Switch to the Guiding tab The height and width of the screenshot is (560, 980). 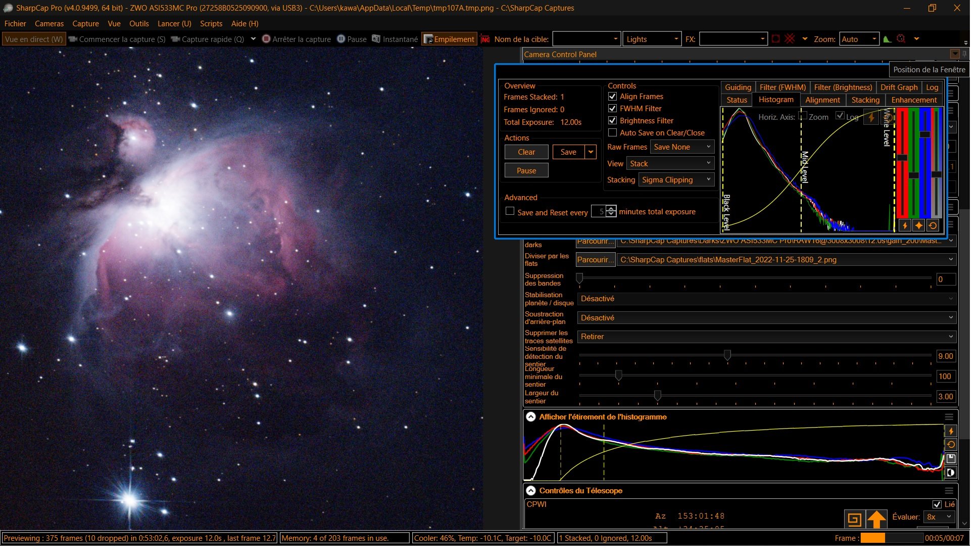click(738, 87)
